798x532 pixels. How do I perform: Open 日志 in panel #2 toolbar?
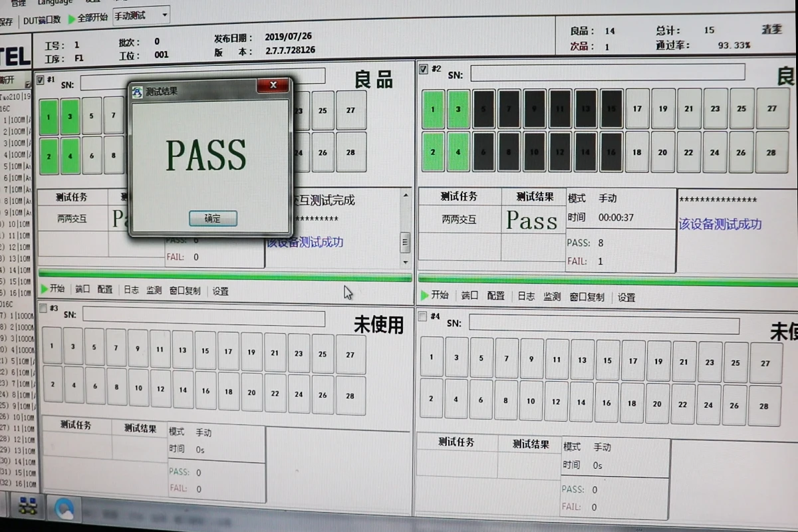526,296
